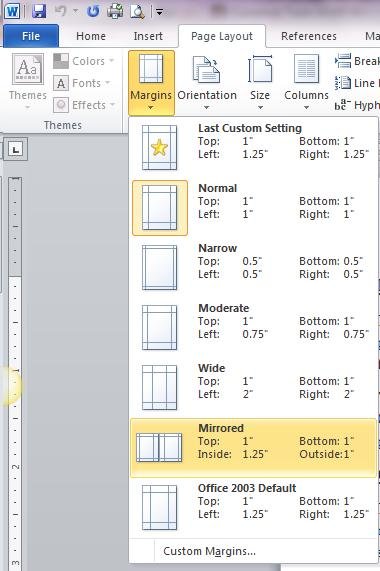Image resolution: width=380 pixels, height=571 pixels.
Task: Click the tab stop selector on ruler
Action: [x=15, y=149]
